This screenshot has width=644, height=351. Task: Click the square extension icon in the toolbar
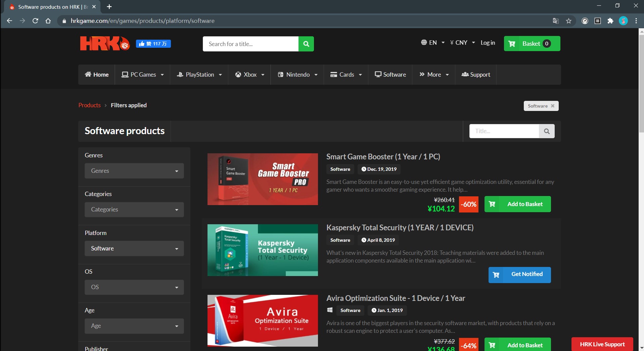598,21
